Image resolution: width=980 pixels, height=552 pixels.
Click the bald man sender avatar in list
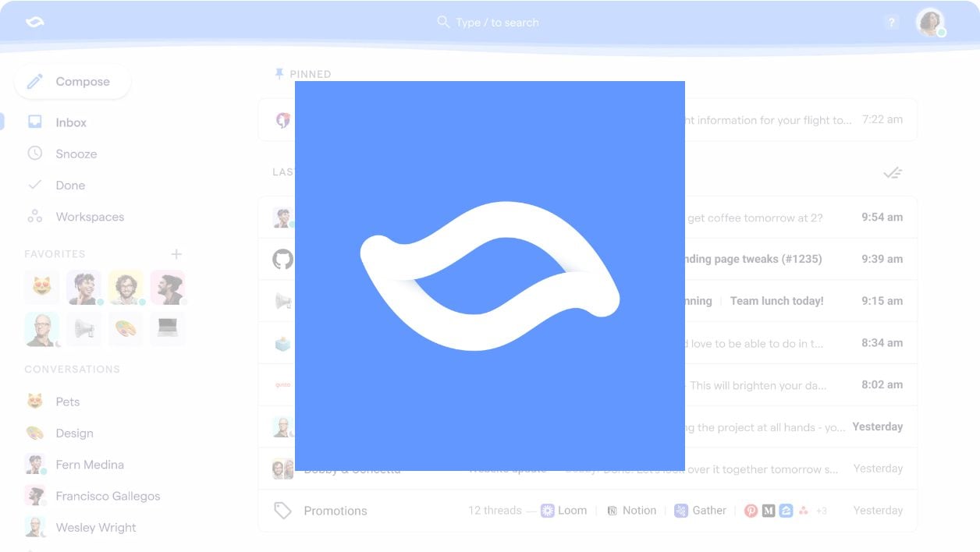click(x=282, y=427)
